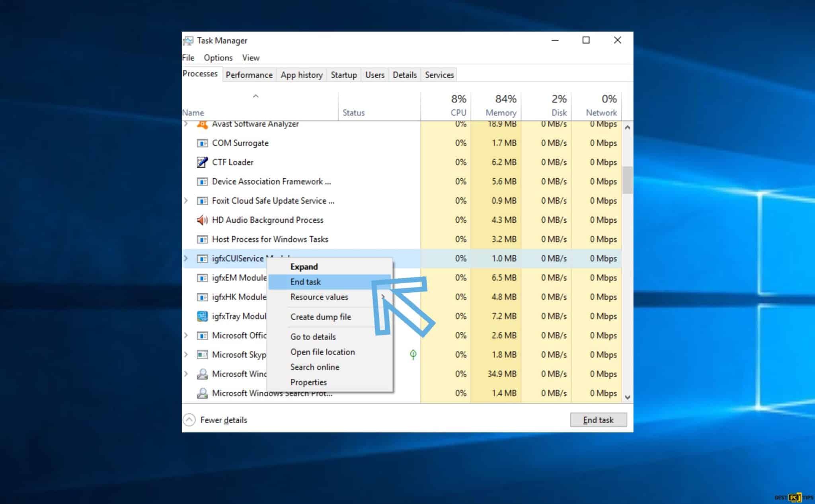This screenshot has width=815, height=504.
Task: Sort by the Name column header
Action: click(260, 107)
